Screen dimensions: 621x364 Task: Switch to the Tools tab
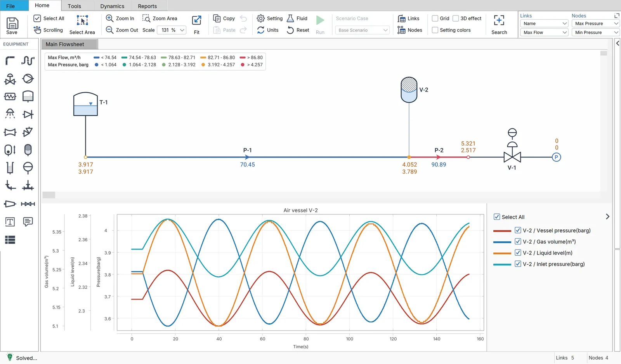[74, 6]
